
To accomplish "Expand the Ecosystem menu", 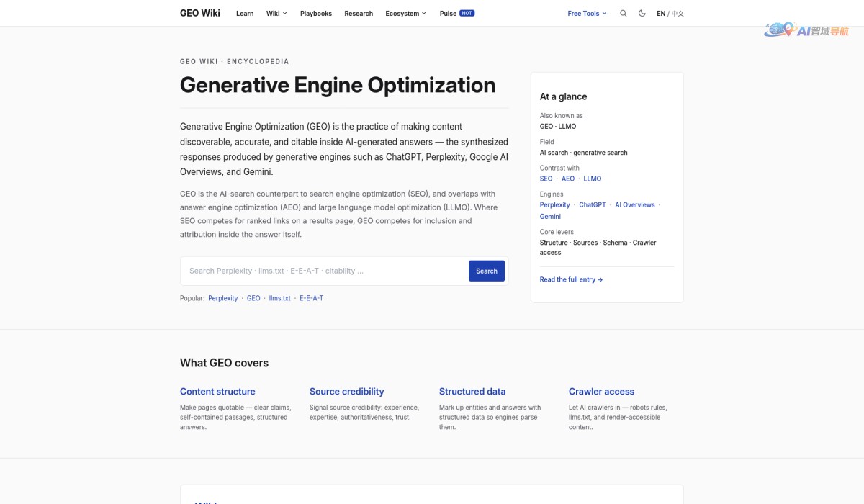I will pyautogui.click(x=406, y=14).
